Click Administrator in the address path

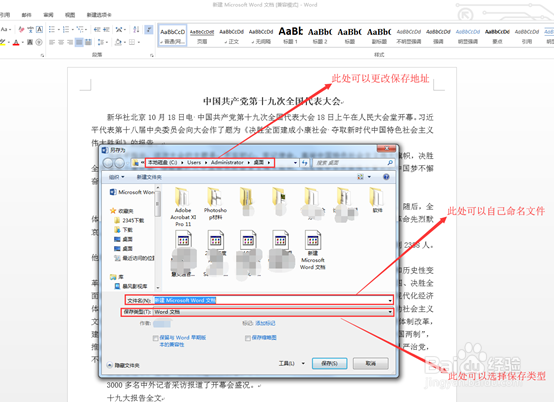[227, 162]
